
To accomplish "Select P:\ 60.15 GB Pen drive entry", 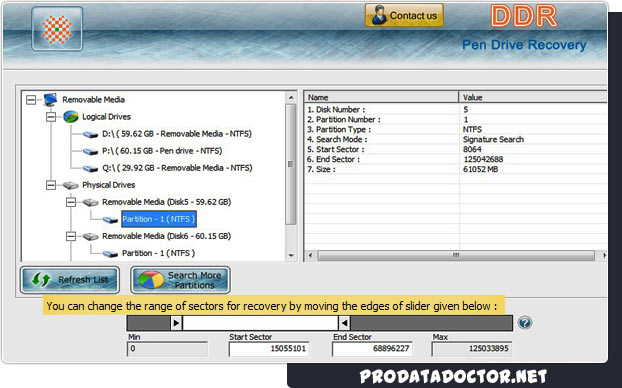I will point(162,151).
